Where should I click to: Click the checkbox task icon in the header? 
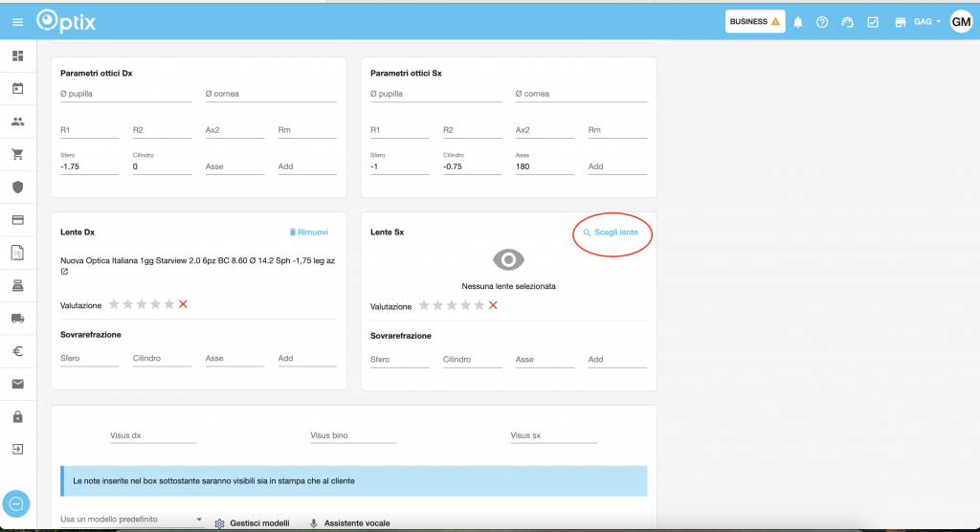[x=873, y=22]
